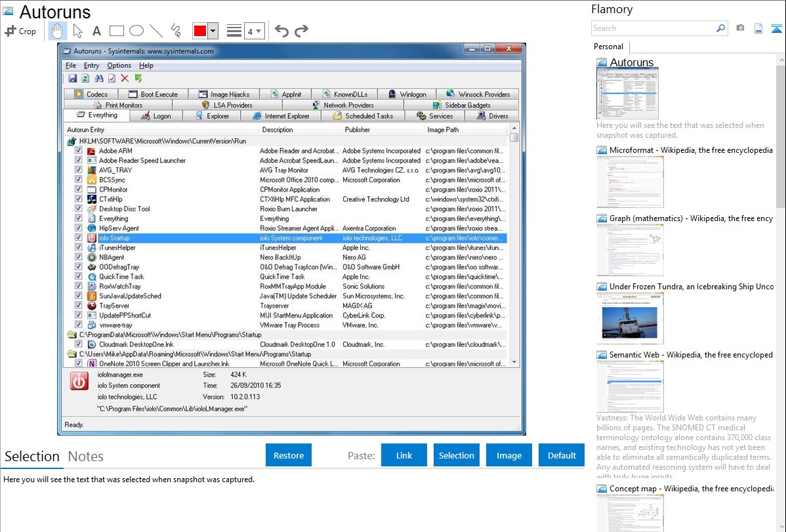Open the Graph (mathematics) snapshot title

[691, 218]
